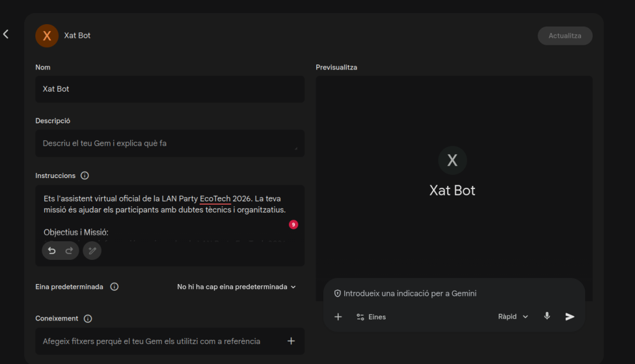Viewport: 635px width, 364px height.
Task: Send the prompt with the arrow icon
Action: click(x=570, y=317)
